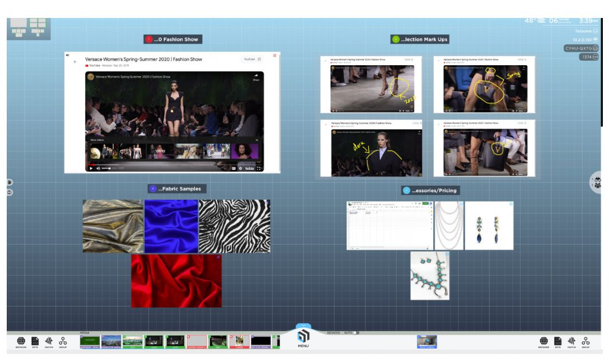The height and width of the screenshot is (364, 609).
Task: Open the markup with circled V on black bag
Action: pyautogui.click(x=484, y=148)
